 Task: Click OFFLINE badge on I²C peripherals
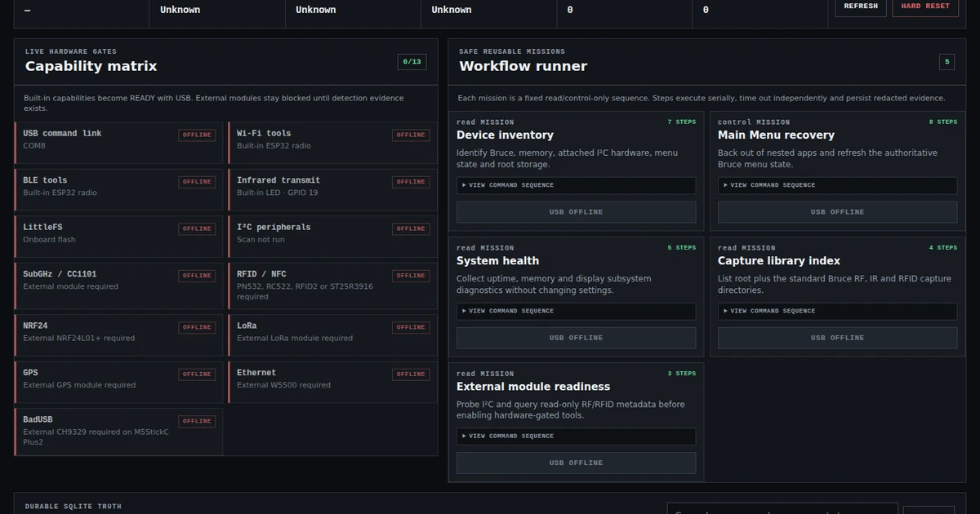coord(411,228)
